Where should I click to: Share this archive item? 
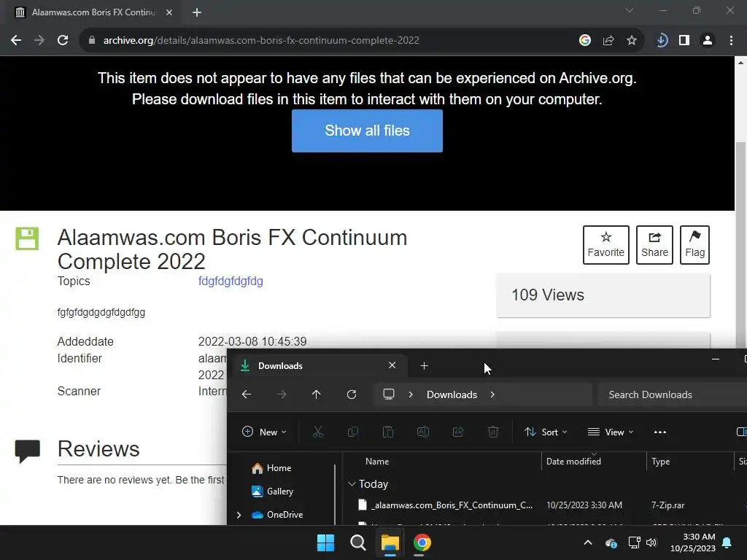point(654,245)
